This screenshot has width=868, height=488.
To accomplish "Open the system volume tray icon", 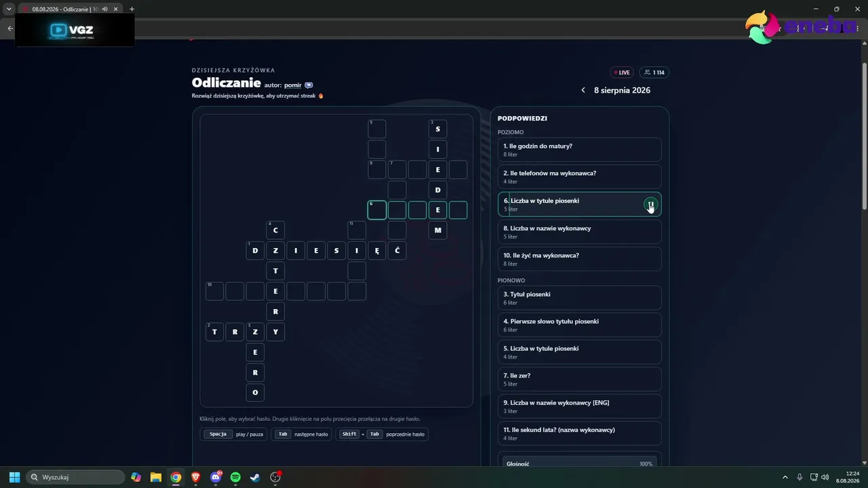I will [x=825, y=477].
